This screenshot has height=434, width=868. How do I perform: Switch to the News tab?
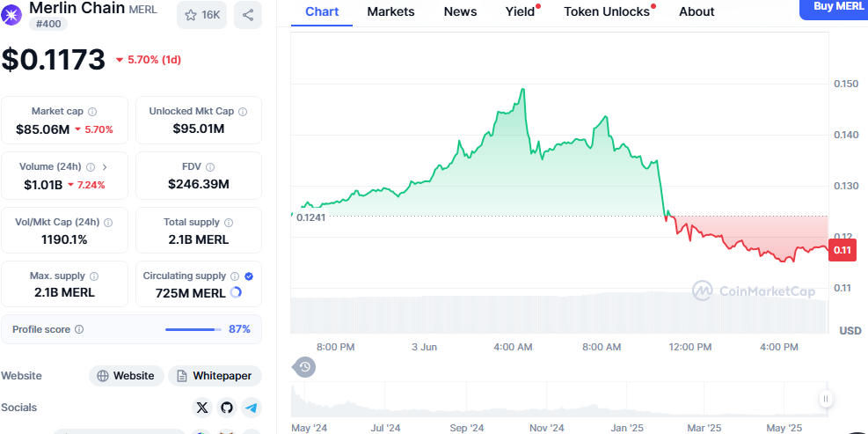[460, 11]
